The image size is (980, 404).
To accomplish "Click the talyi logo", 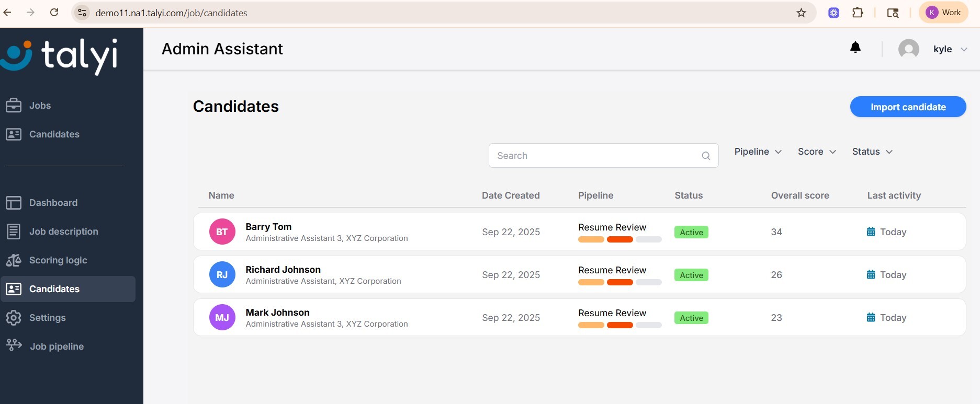I will [x=59, y=55].
